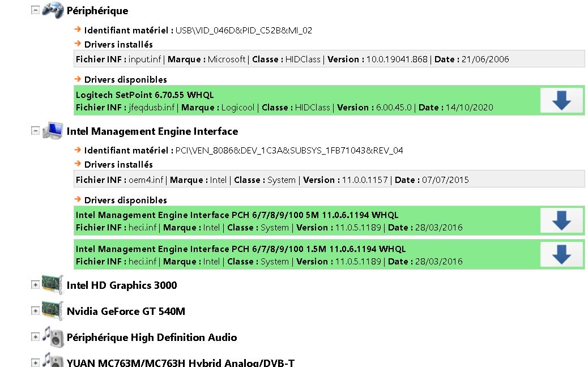Screen dimensions: 588x367
Task: Select the Périphérique heading text
Action: point(97,11)
